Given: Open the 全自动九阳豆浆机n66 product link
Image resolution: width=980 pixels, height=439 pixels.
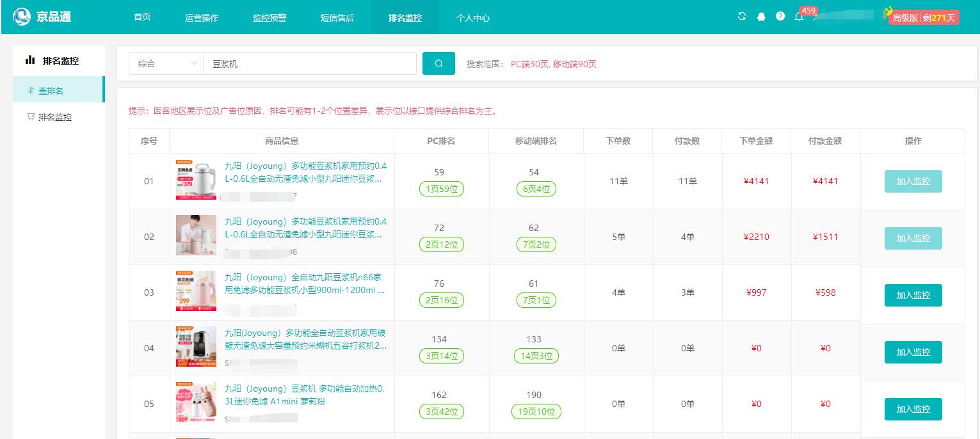Looking at the screenshot, I should [305, 283].
